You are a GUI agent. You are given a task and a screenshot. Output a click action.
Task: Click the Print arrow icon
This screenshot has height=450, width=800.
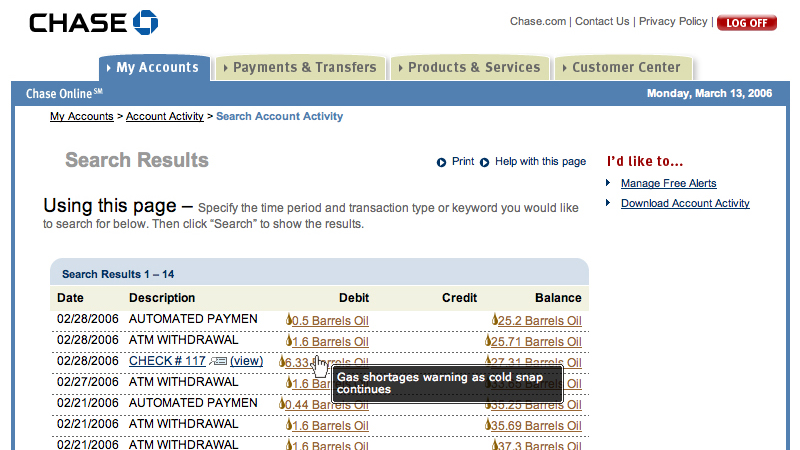[x=441, y=162]
